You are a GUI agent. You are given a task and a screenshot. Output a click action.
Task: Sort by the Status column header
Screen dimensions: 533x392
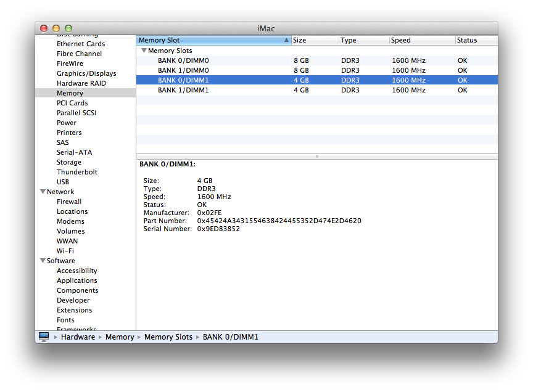point(477,40)
